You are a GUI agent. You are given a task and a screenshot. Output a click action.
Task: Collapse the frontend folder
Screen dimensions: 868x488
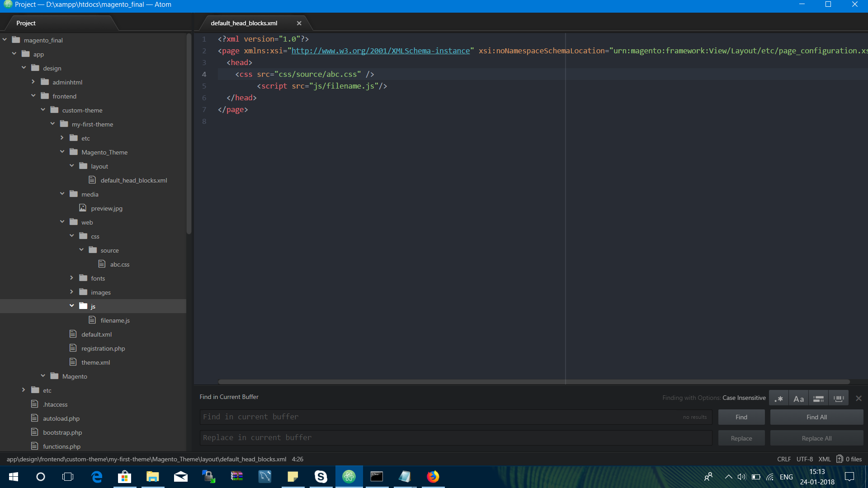click(x=33, y=96)
